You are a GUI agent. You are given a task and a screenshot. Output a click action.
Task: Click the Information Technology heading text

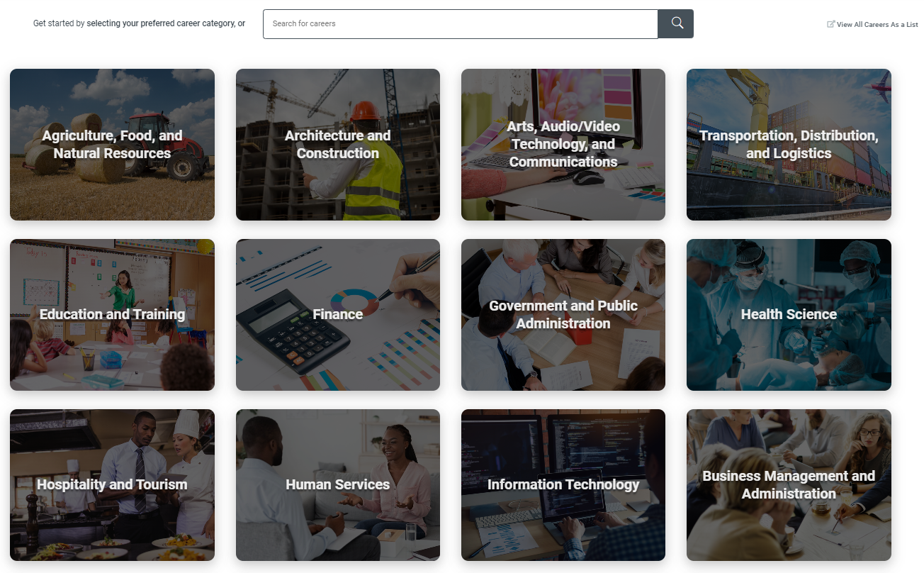point(563,484)
